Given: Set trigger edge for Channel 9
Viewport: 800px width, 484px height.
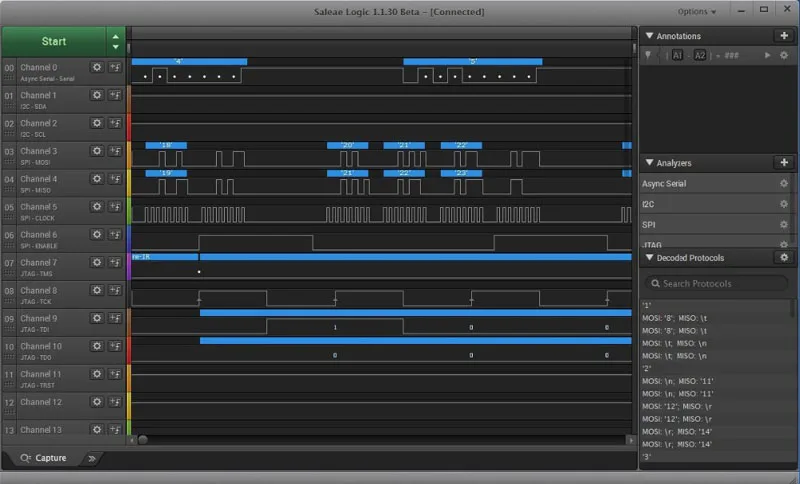Looking at the screenshot, I should (115, 318).
